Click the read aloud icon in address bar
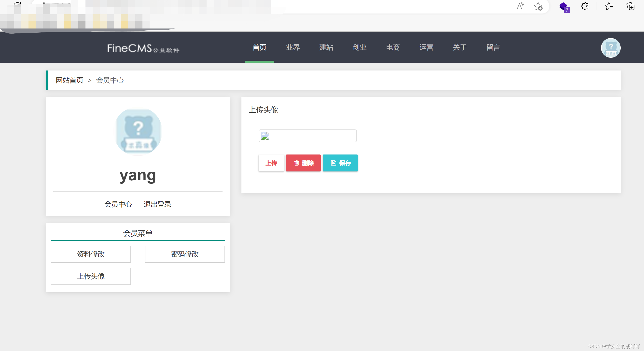The height and width of the screenshot is (351, 644). (520, 6)
